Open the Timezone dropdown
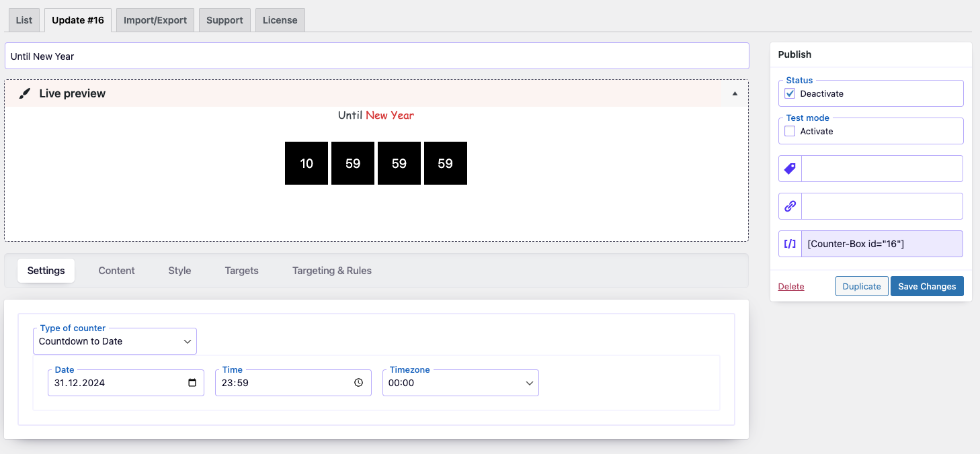 (460, 383)
